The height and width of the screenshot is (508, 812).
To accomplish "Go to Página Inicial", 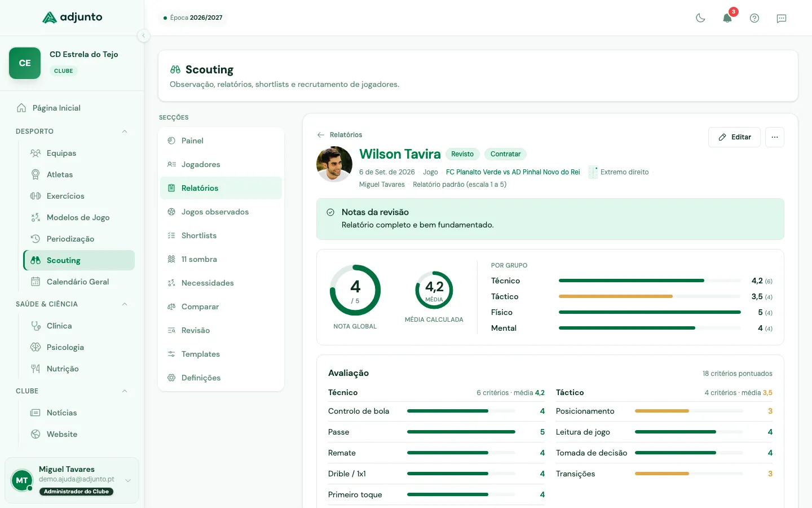I will point(72,108).
